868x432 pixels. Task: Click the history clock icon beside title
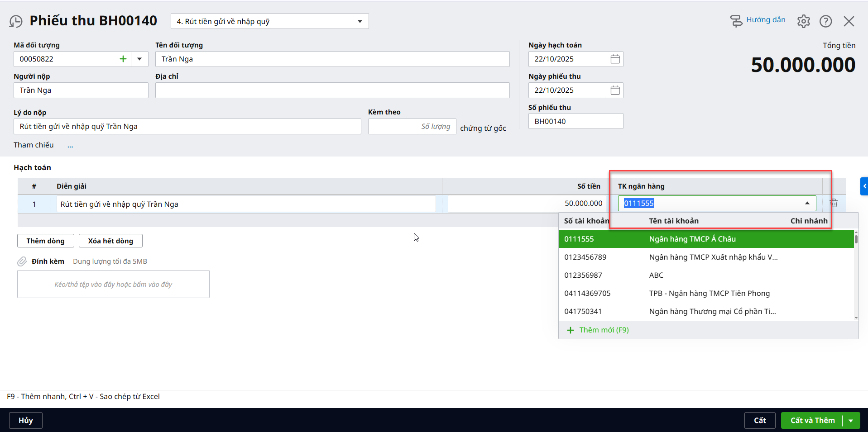[x=16, y=21]
